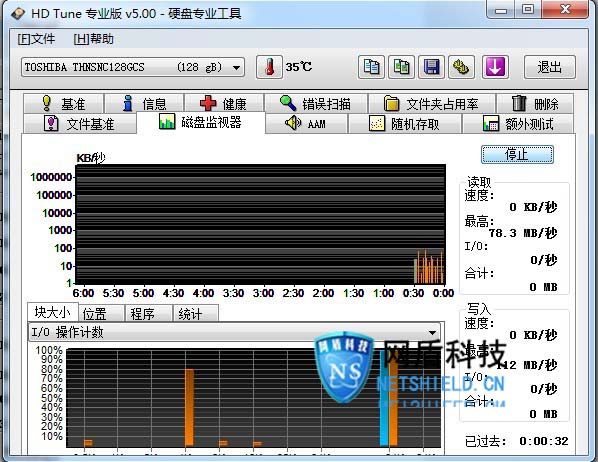Open the 信息 info tab
Image resolution: width=598 pixels, height=462 pixels.
point(144,103)
